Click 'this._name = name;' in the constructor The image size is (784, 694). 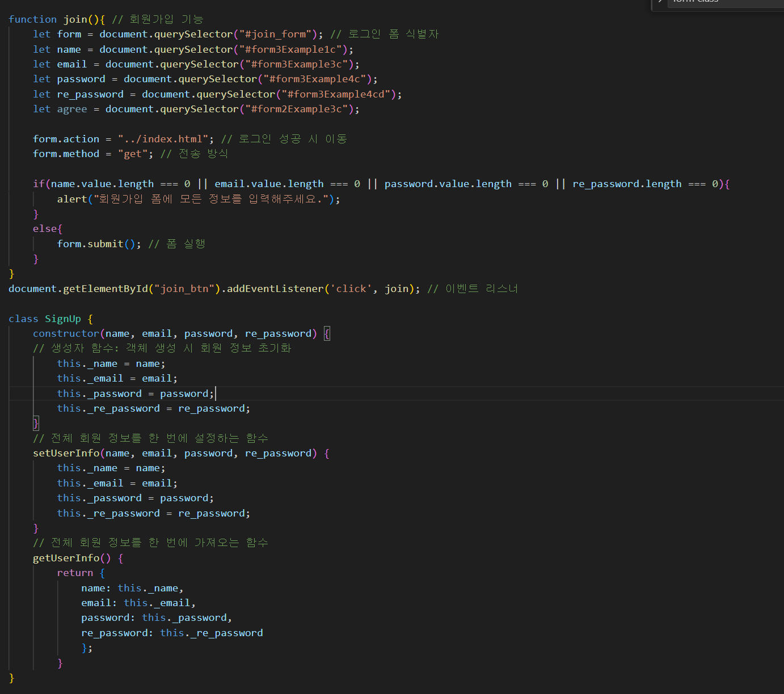(x=111, y=363)
